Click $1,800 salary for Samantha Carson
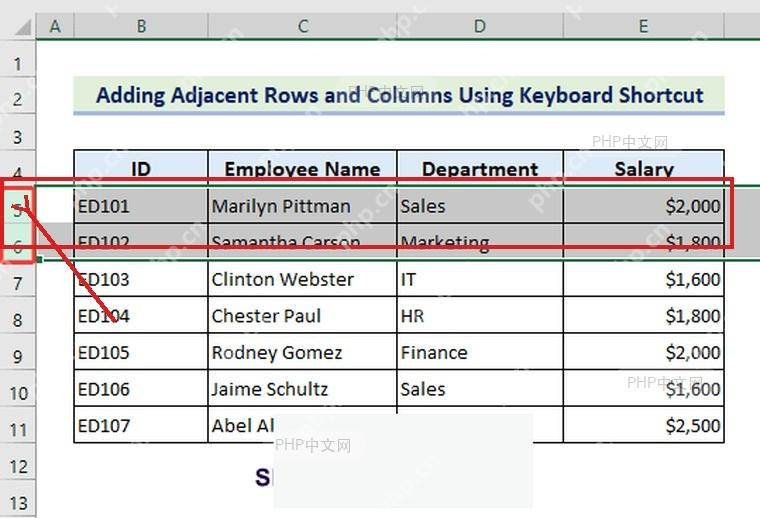The image size is (760, 518). click(644, 241)
